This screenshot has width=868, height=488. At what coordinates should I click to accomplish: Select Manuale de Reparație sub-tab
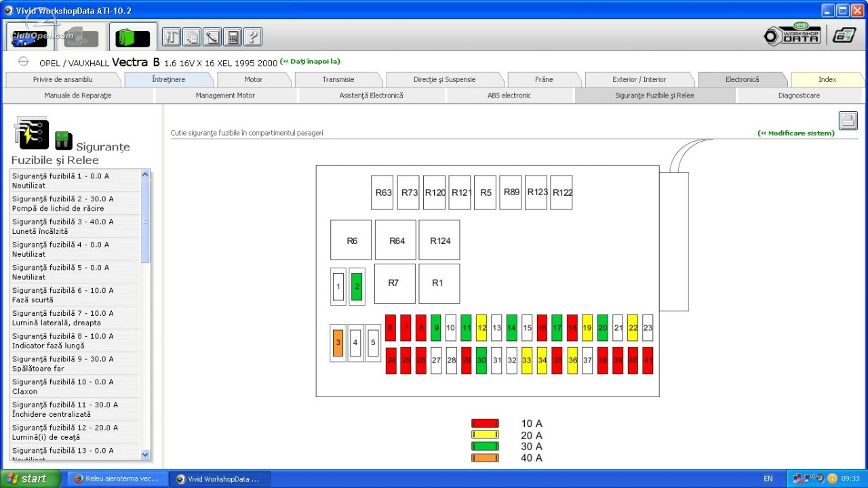click(x=78, y=96)
